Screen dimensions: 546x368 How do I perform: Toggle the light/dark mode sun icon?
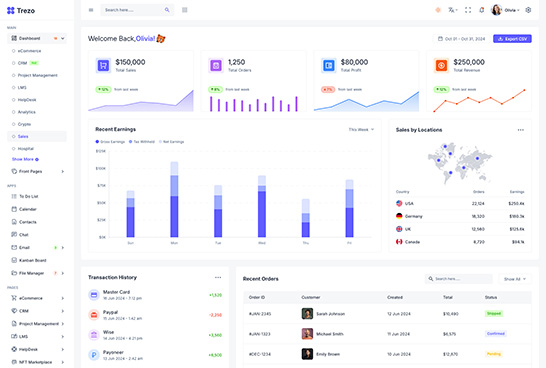click(438, 10)
